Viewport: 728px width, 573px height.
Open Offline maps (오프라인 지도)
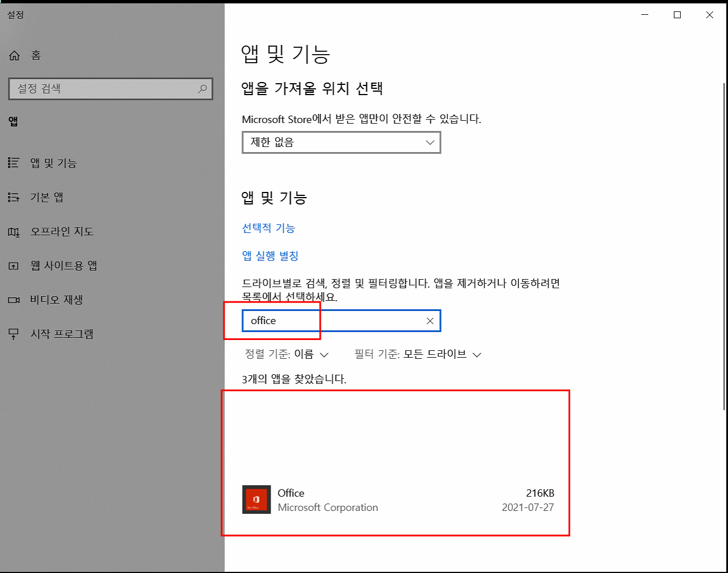click(62, 231)
